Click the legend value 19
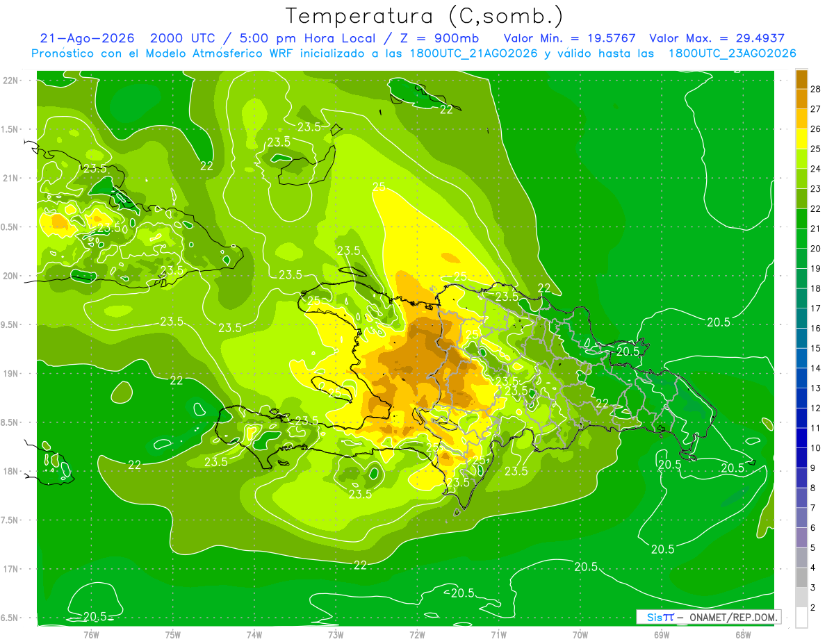 816,269
